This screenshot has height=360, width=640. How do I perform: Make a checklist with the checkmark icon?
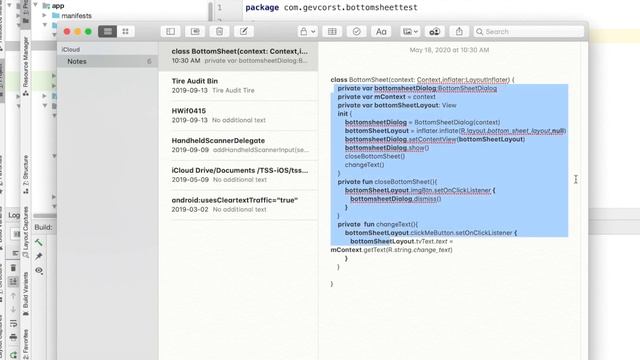[356, 31]
